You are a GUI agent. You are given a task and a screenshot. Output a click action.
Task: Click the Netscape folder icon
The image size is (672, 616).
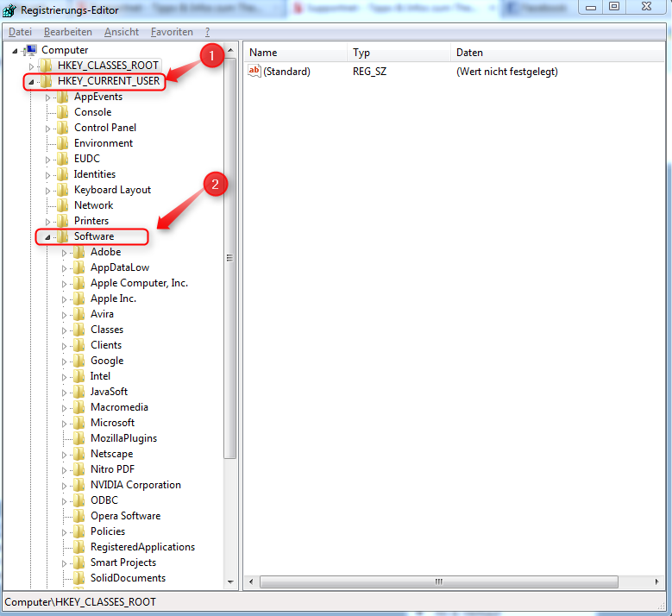79,454
